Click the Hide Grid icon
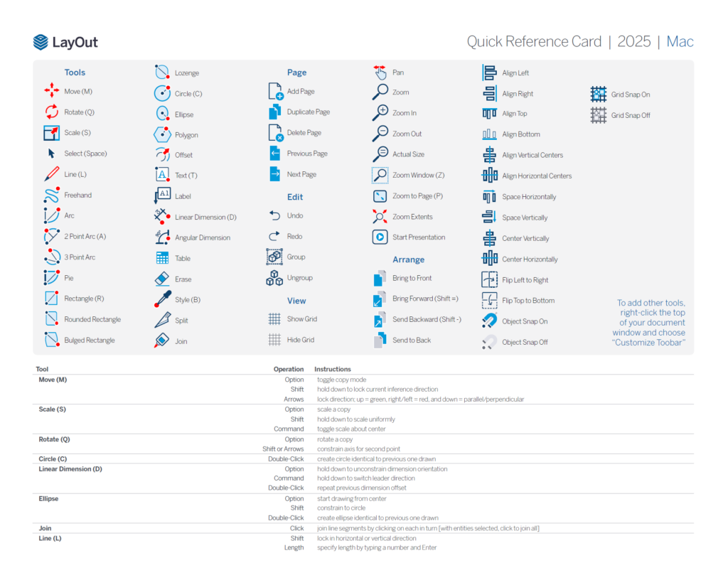Screen dimensions: 728x563 point(274,340)
